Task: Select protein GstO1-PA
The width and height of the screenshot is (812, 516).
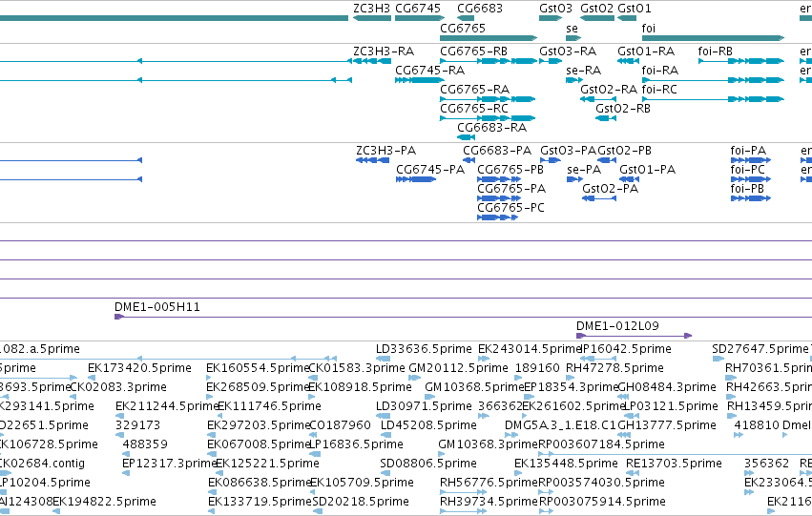Action: tap(629, 179)
